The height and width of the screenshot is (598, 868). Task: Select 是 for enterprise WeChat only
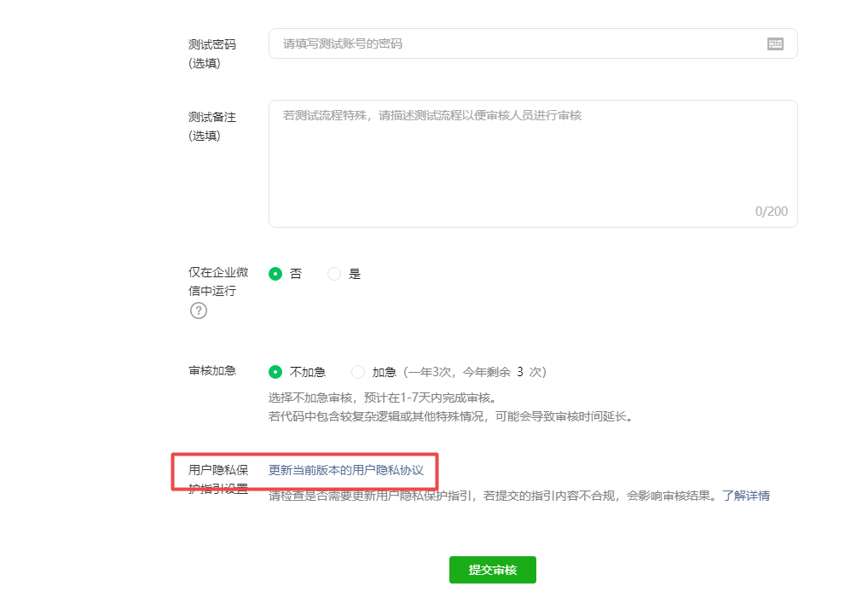coord(333,274)
